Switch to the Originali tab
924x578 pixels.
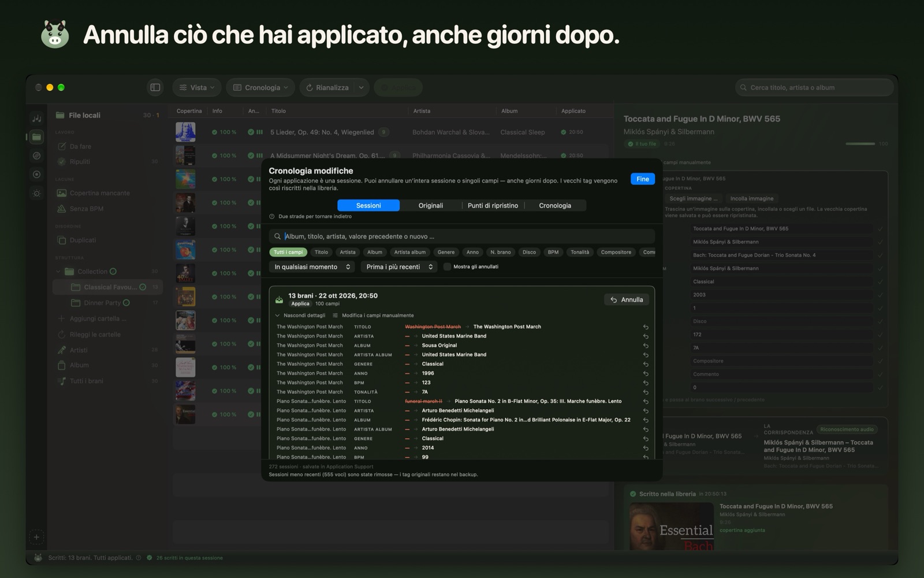[431, 205]
